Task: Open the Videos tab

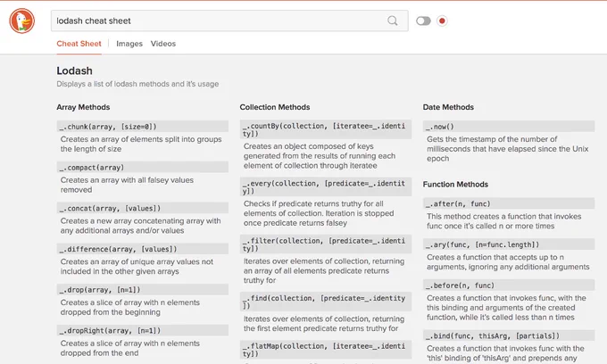Action: pos(163,44)
